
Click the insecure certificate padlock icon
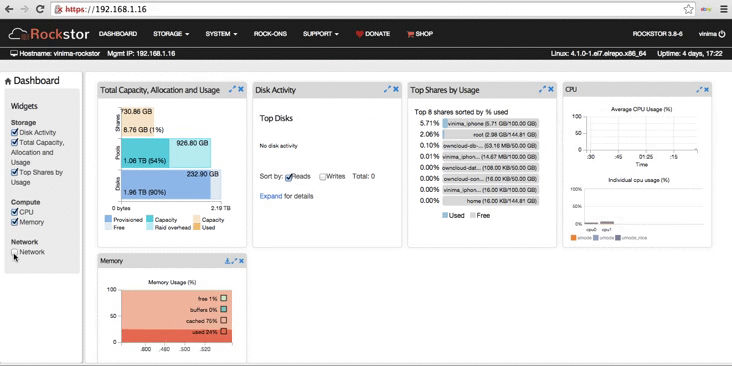click(58, 9)
